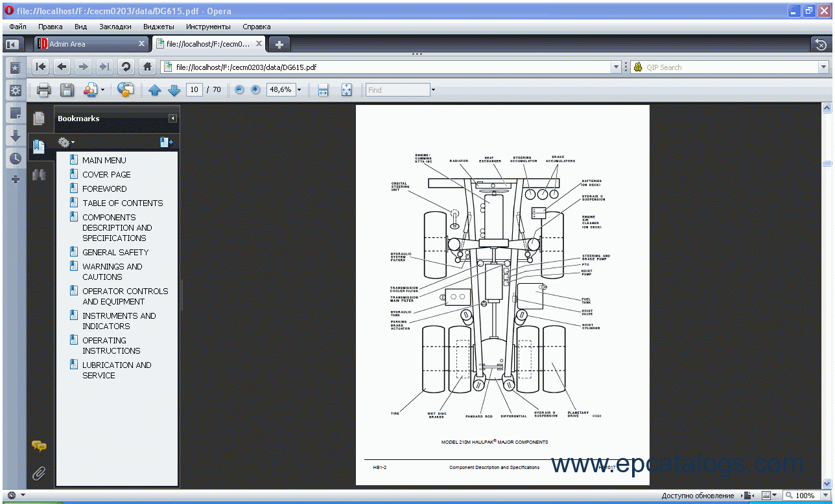Add a panel with the plus icon in Opera sidebar

(15, 179)
